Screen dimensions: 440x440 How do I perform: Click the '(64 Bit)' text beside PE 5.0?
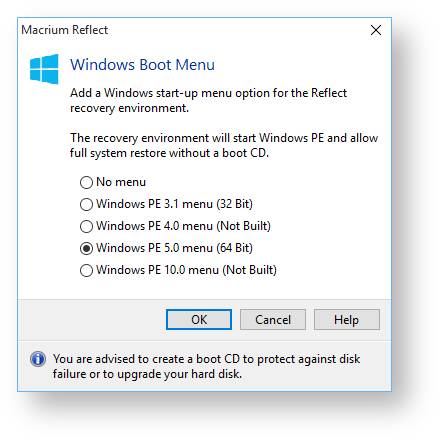tap(234, 248)
